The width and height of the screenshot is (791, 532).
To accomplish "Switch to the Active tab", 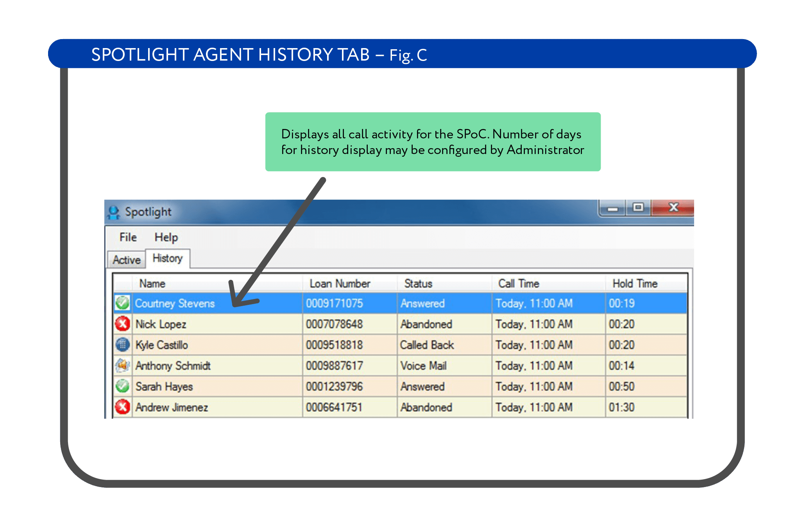I will point(127,260).
